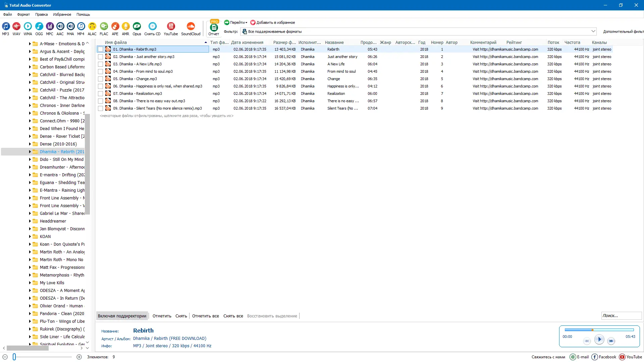This screenshot has width=644, height=362.
Task: Tick the checkbox for 05. Dhamika - Change.mp3
Action: point(101,79)
